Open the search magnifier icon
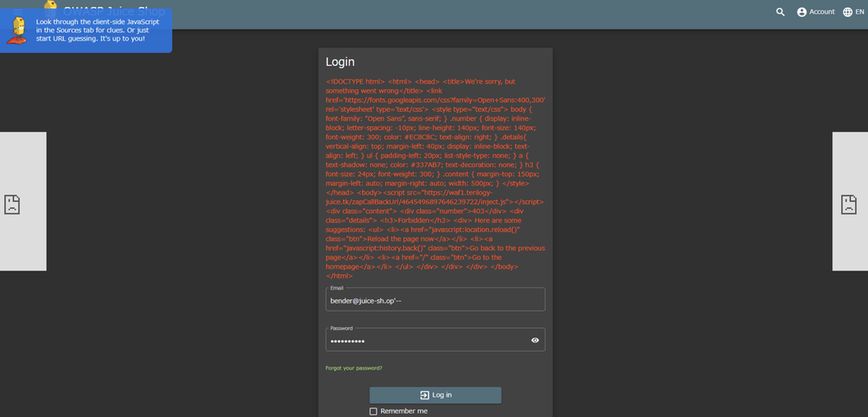The image size is (868, 417). coord(780,12)
